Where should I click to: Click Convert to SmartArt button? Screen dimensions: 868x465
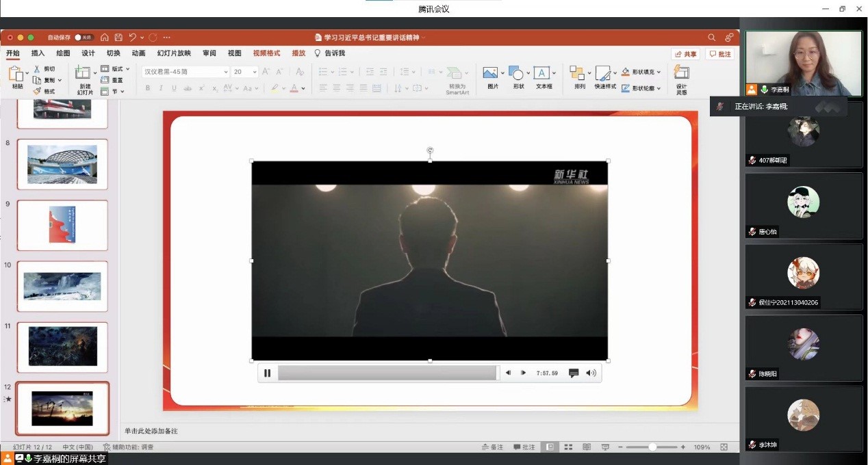point(457,81)
